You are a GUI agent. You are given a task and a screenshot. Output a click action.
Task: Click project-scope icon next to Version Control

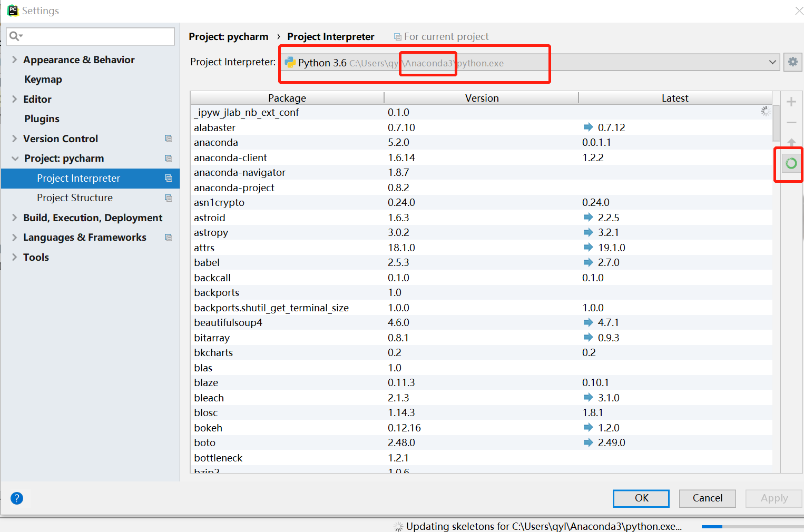click(x=168, y=139)
